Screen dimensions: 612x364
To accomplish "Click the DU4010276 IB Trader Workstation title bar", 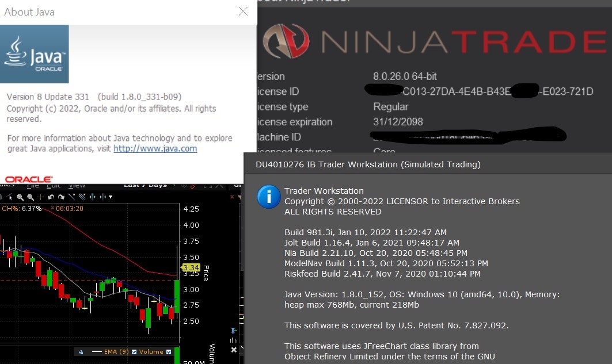I will (x=428, y=164).
